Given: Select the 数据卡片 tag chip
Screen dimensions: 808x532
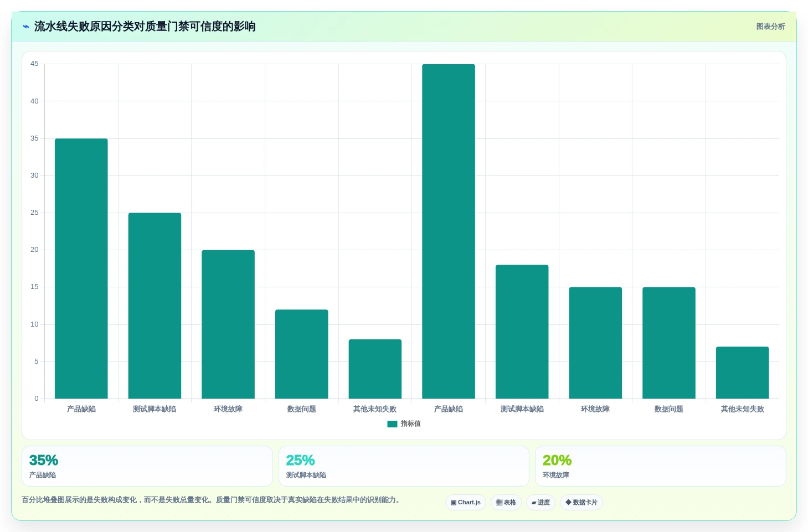Looking at the screenshot, I should click(581, 503).
